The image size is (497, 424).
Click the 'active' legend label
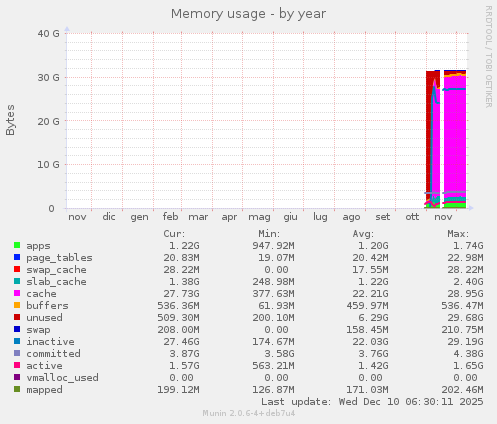pos(44,366)
